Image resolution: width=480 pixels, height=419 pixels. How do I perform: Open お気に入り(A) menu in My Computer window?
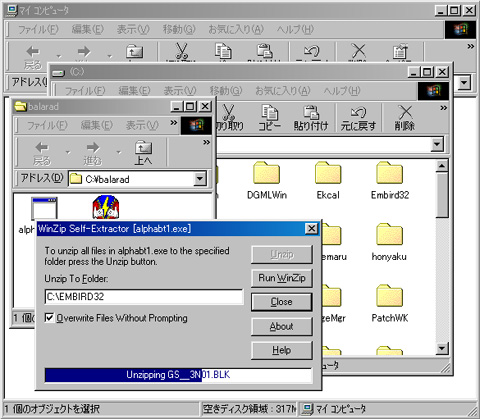236,29
